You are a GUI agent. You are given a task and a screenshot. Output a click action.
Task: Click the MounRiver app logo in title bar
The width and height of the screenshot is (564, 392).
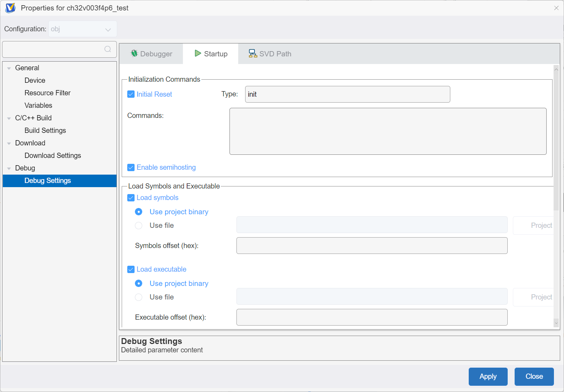tap(10, 8)
